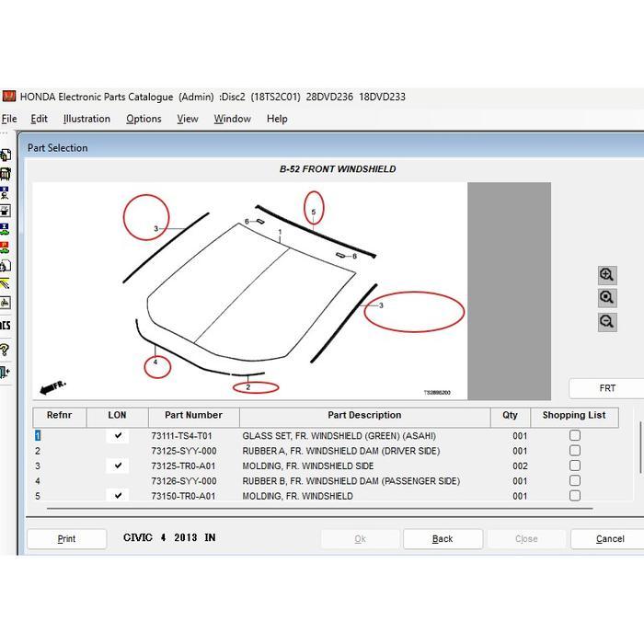
Task: Click the horizontal scrollbar under the parts table
Action: pos(319,509)
